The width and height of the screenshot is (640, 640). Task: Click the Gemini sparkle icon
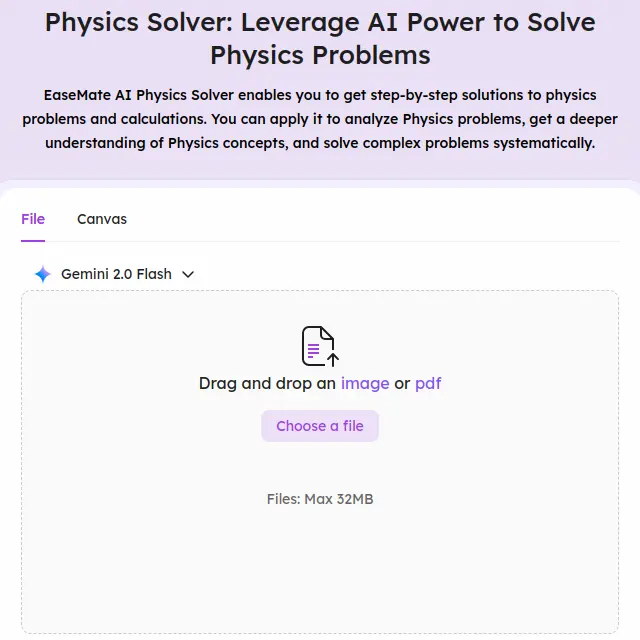coord(42,274)
